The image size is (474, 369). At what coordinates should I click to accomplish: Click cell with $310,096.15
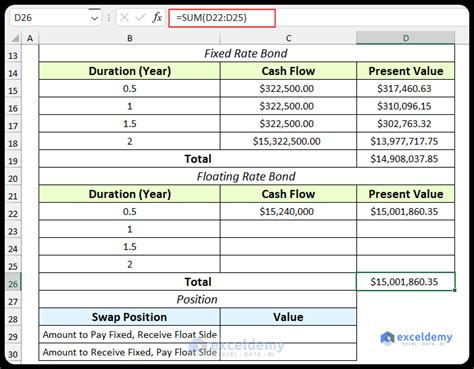coord(406,106)
